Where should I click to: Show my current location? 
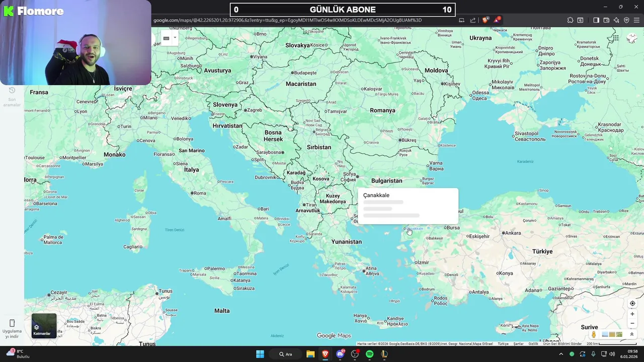coord(632,304)
